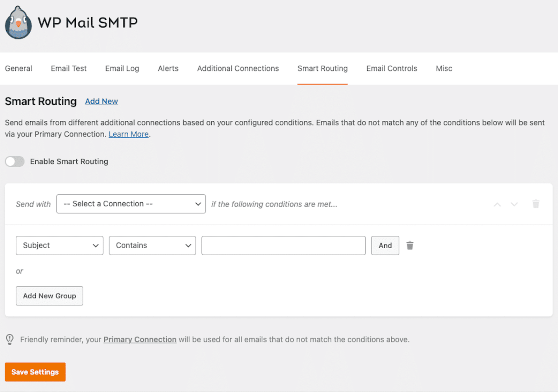The image size is (558, 392).
Task: Open the Select a Connection dropdown
Action: click(x=131, y=204)
